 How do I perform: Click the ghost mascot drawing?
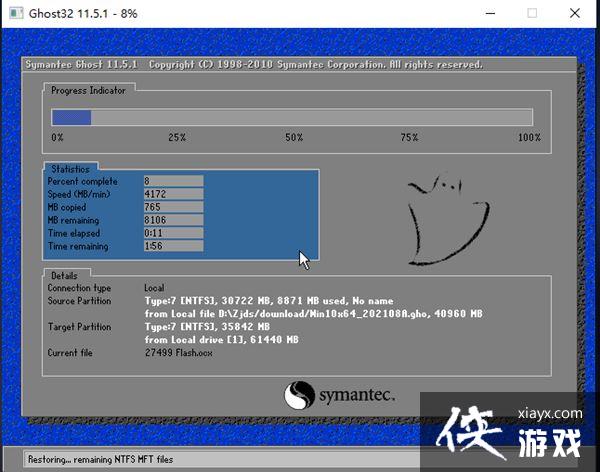point(448,220)
